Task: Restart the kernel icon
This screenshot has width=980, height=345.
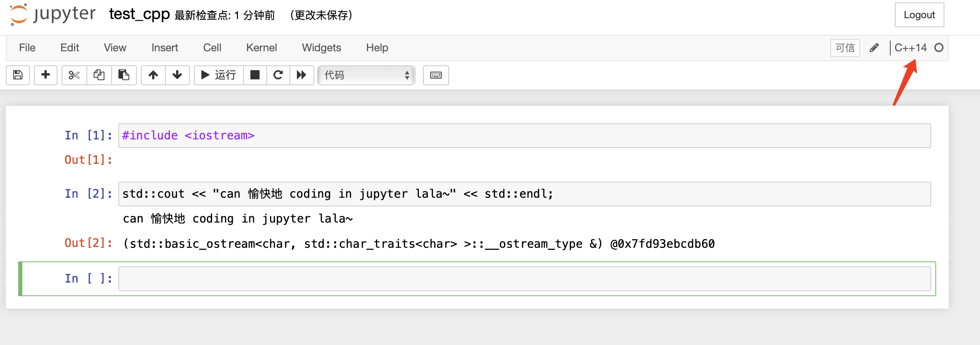Action: click(278, 75)
